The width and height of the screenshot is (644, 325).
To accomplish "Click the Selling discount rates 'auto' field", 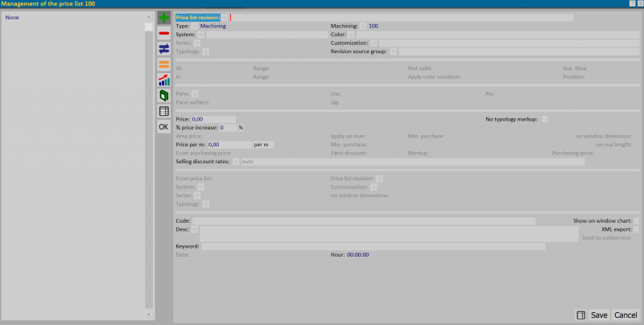I will pyautogui.click(x=413, y=162).
